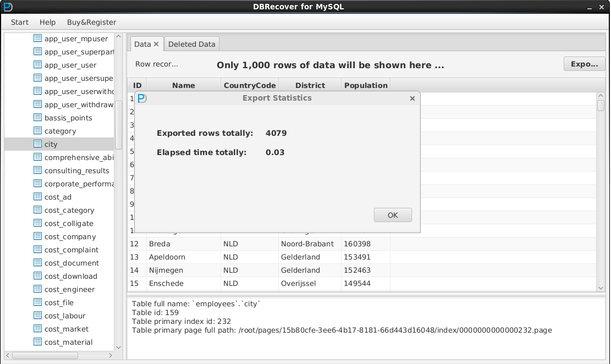Open the Buy&Register menu
This screenshot has height=364, width=611.
91,22
